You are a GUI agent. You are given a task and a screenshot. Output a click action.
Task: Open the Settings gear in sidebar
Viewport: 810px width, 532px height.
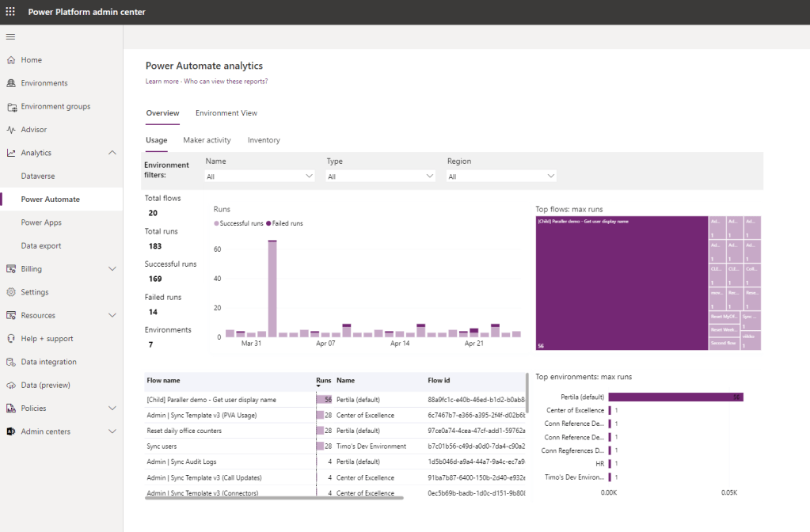11,292
